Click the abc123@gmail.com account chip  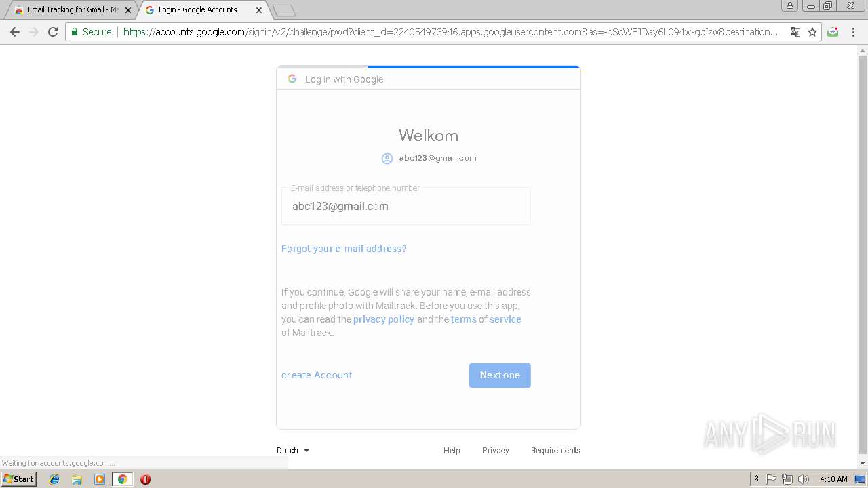(429, 158)
